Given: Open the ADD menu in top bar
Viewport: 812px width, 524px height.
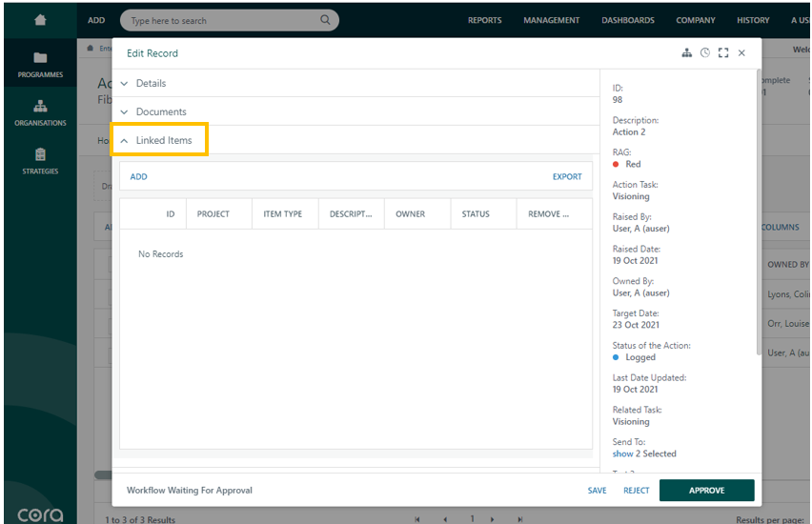Looking at the screenshot, I should [x=96, y=20].
